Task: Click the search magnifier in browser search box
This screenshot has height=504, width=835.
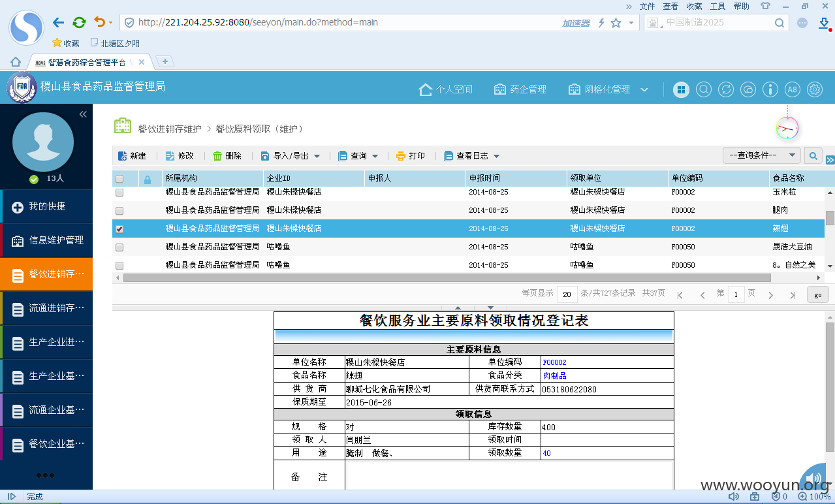Action: pos(780,22)
